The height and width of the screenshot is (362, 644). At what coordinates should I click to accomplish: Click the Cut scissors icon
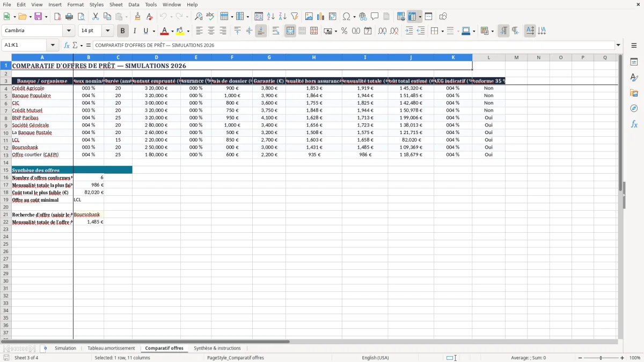(x=95, y=17)
